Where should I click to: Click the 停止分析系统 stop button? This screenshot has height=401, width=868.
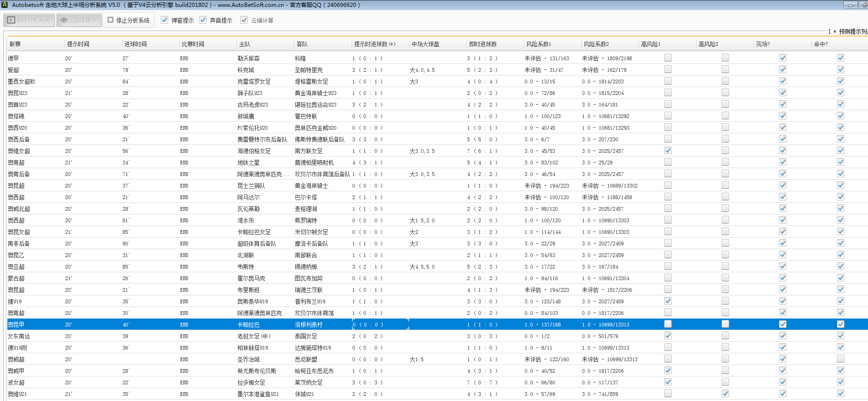128,20
